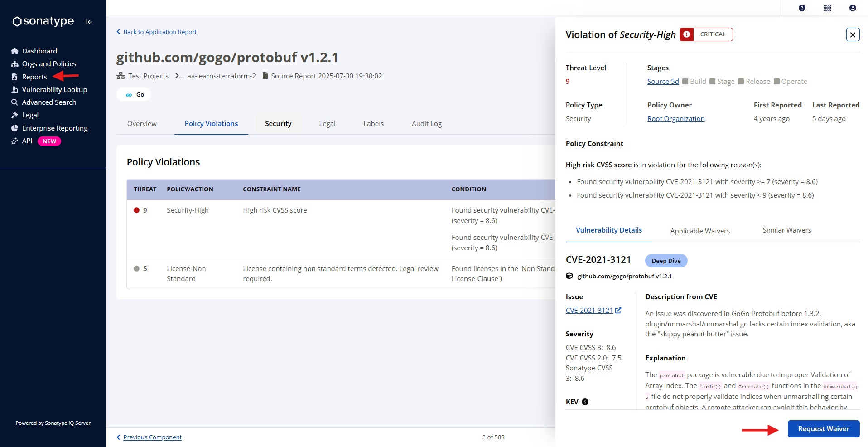This screenshot has width=868, height=447.
Task: Click the gray threat level 5 dot
Action: click(136, 269)
